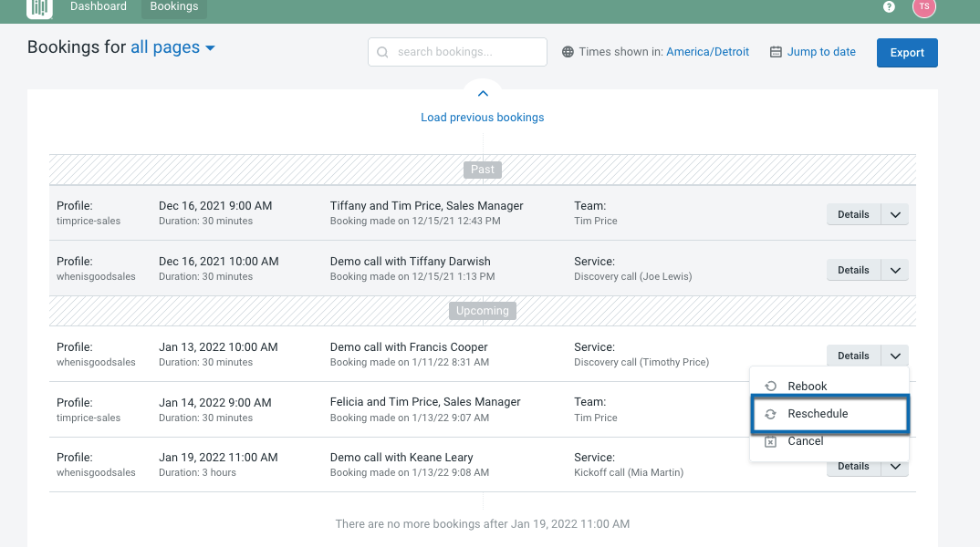Click the globe icon next to Times shown in
The width and height of the screenshot is (980, 547).
tap(569, 51)
